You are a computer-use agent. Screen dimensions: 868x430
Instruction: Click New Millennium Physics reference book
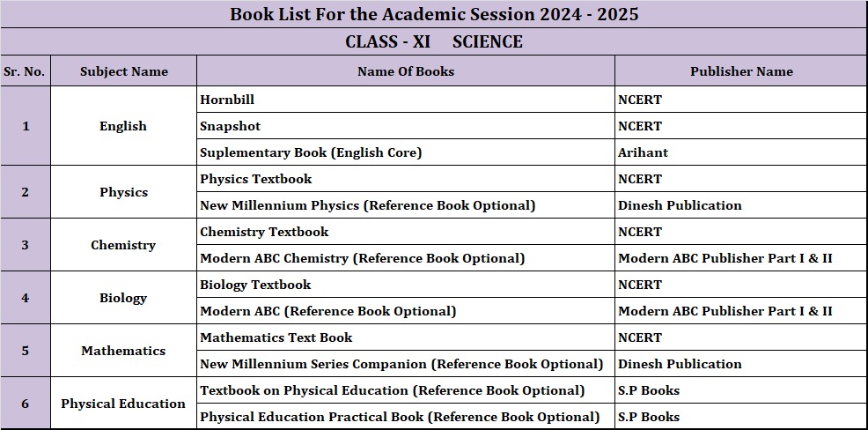[367, 205]
